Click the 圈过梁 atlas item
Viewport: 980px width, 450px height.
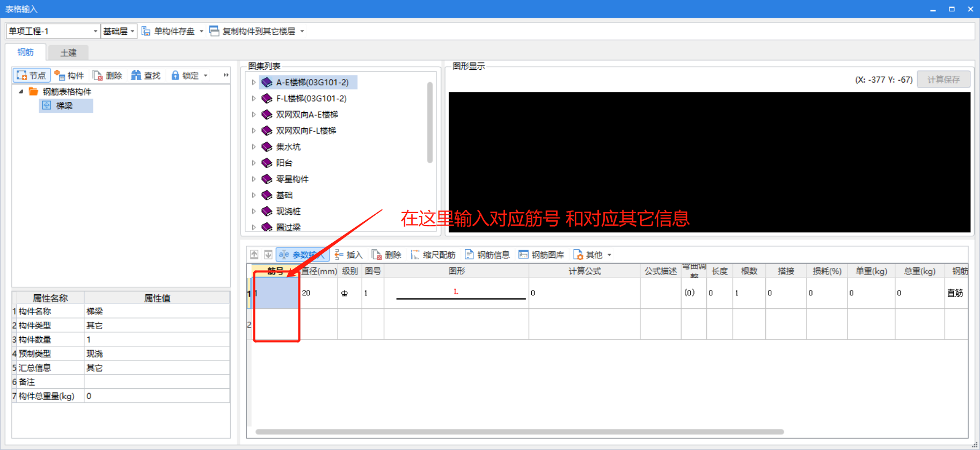[x=288, y=227]
